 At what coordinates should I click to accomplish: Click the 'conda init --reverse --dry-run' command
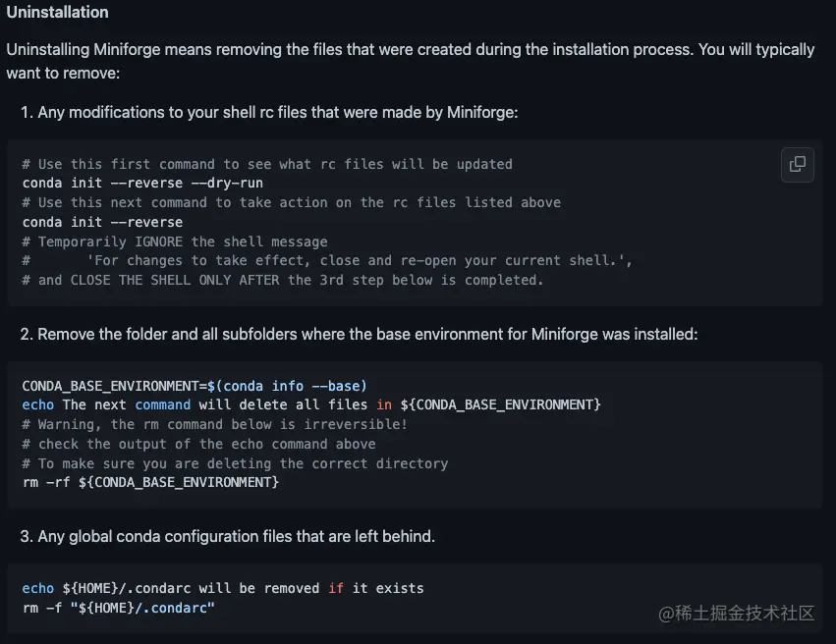(x=142, y=184)
